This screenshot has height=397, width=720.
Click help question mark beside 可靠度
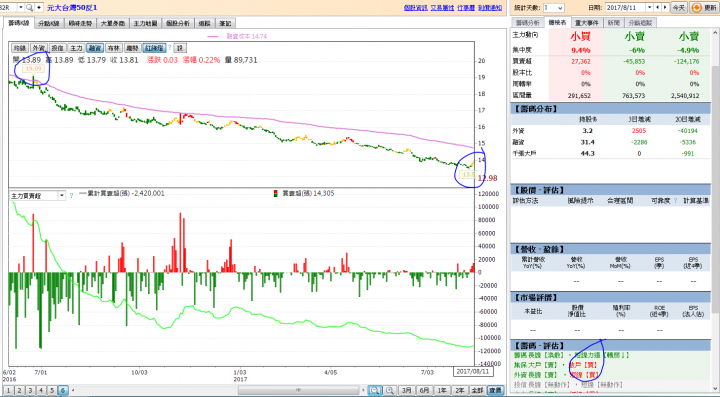tap(675, 201)
